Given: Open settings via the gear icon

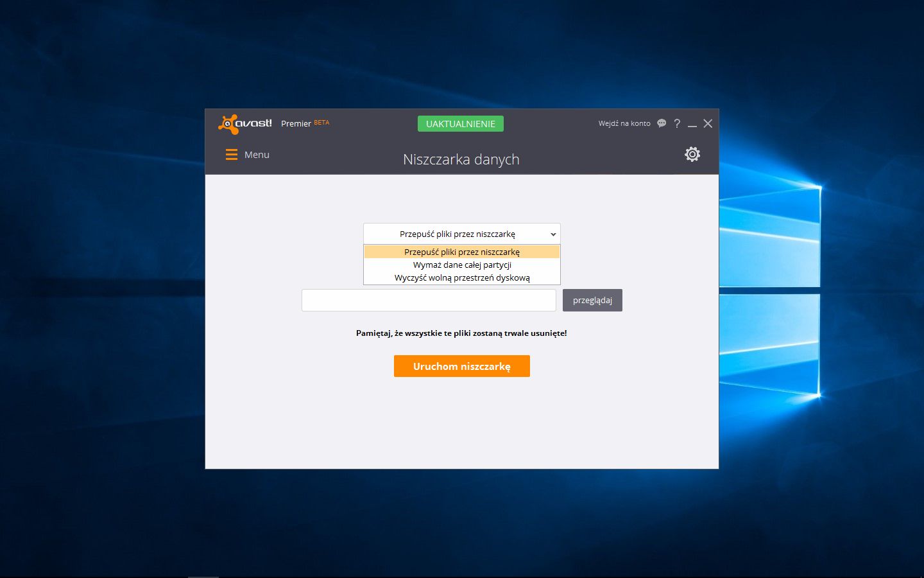Looking at the screenshot, I should [x=692, y=154].
